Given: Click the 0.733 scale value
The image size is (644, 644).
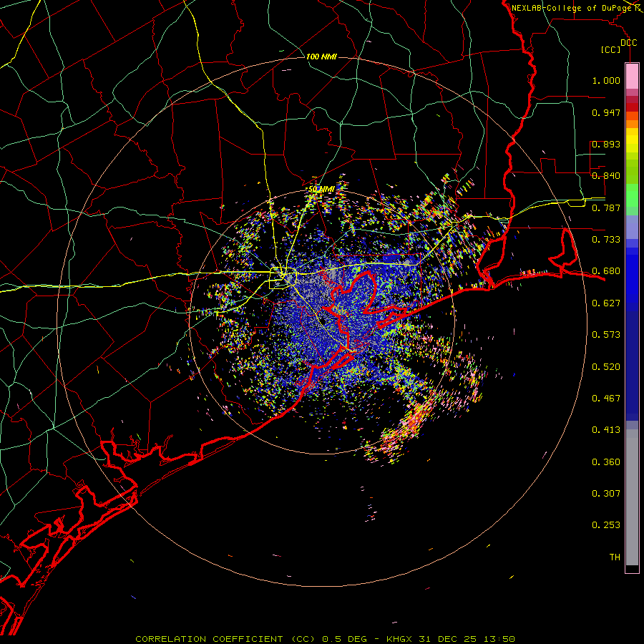Looking at the screenshot, I should pyautogui.click(x=606, y=240).
